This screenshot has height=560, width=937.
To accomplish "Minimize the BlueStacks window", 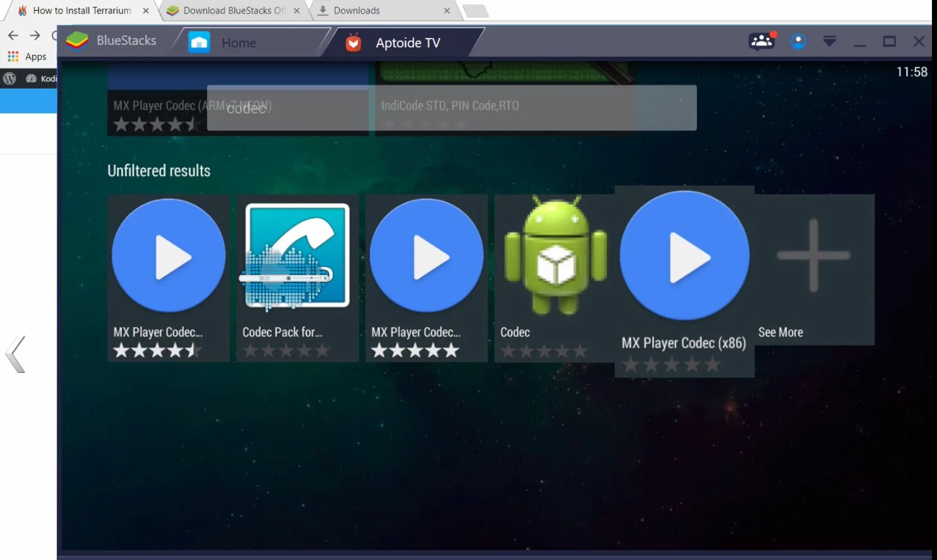I will tap(860, 44).
